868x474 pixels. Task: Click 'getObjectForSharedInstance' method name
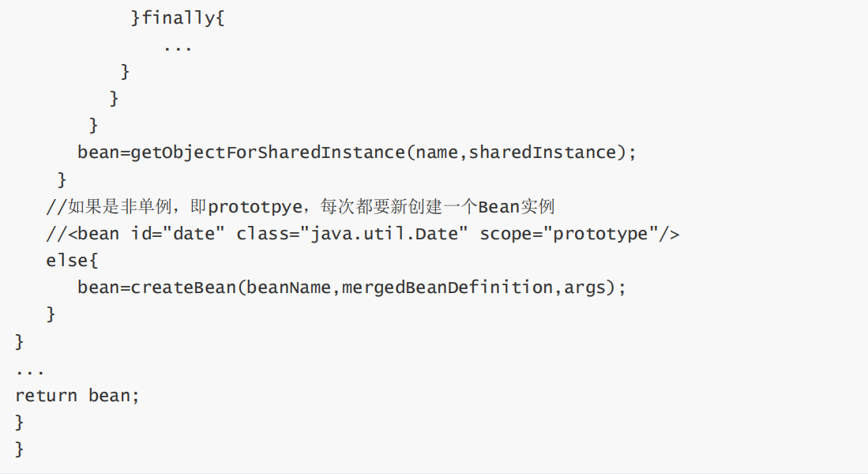point(268,152)
